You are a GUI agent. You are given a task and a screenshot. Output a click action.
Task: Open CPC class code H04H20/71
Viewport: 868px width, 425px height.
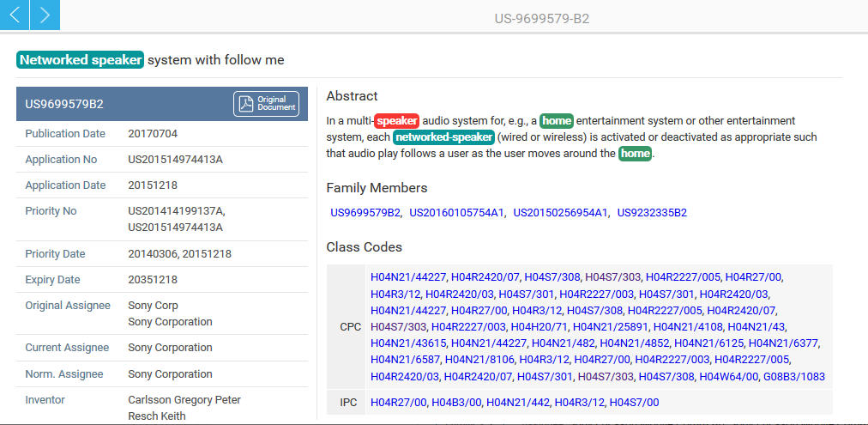click(x=539, y=327)
